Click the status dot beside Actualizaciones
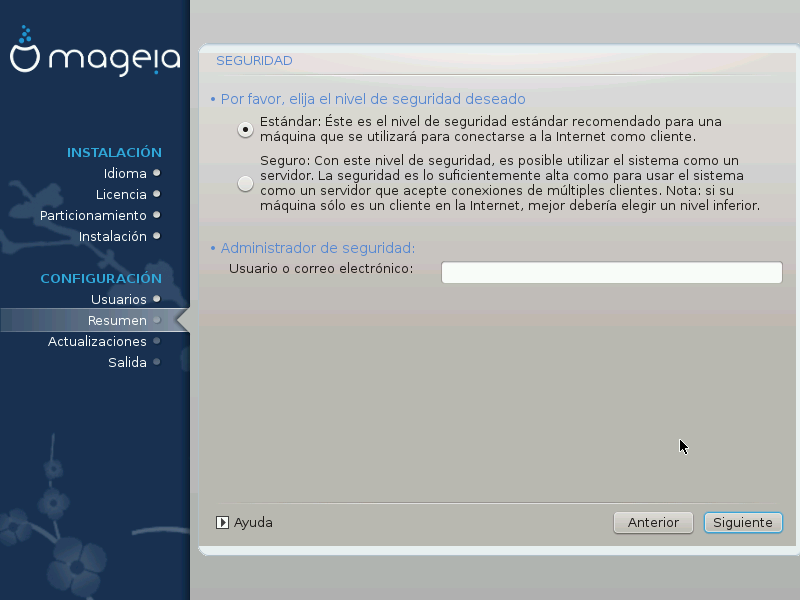 [157, 341]
